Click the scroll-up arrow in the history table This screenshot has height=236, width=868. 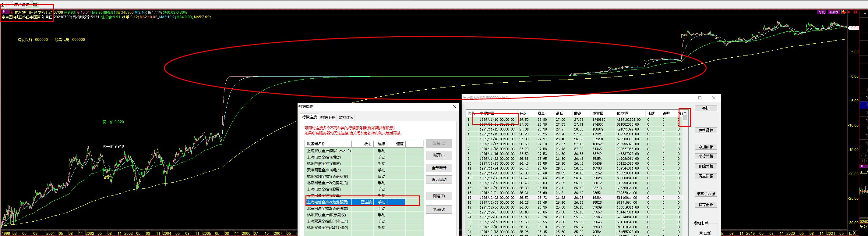[x=685, y=113]
